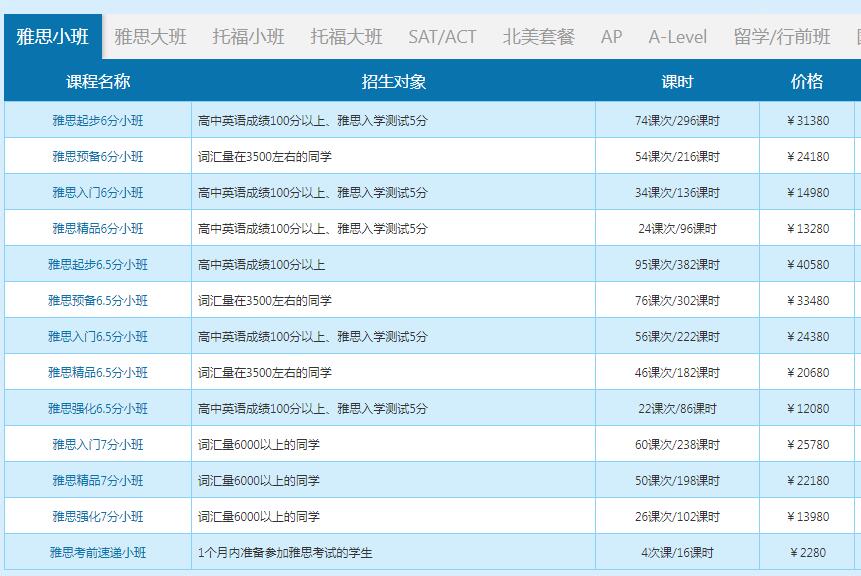The height and width of the screenshot is (576, 861).
Task: Select the 26课次/102课时 cell
Action: pos(677,516)
